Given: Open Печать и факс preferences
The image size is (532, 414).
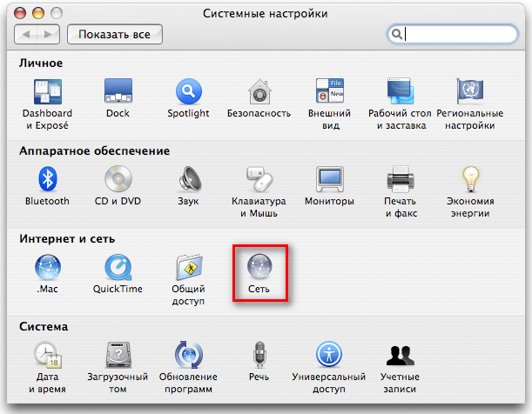Looking at the screenshot, I should tap(400, 179).
